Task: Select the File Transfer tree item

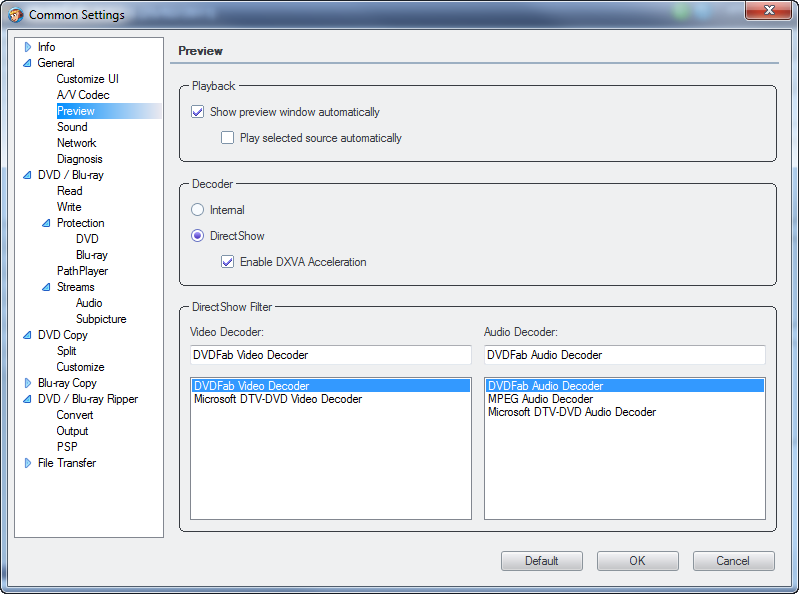Action: (67, 463)
